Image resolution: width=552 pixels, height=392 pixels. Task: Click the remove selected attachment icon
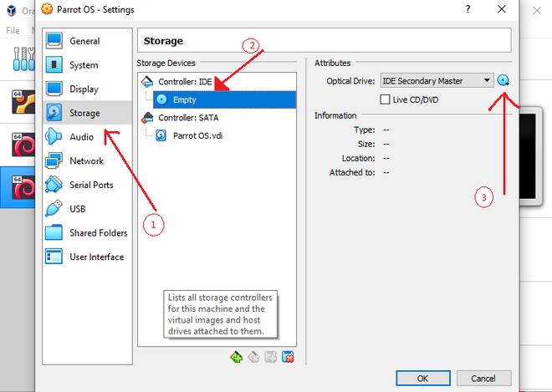point(288,358)
